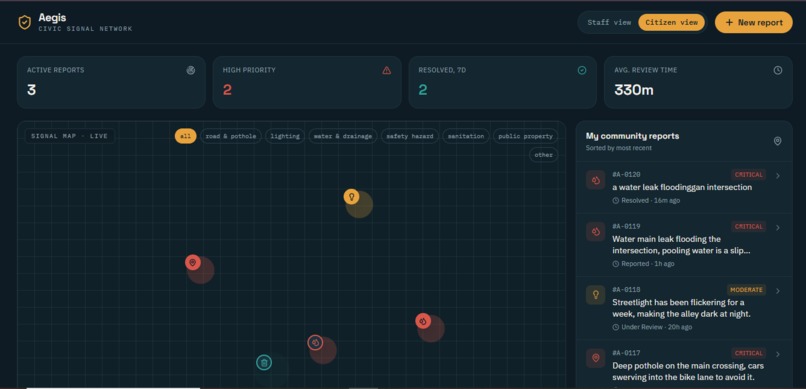Click the MODERATE badge on #A-0118
Screen dimensions: 806x389
click(746, 290)
